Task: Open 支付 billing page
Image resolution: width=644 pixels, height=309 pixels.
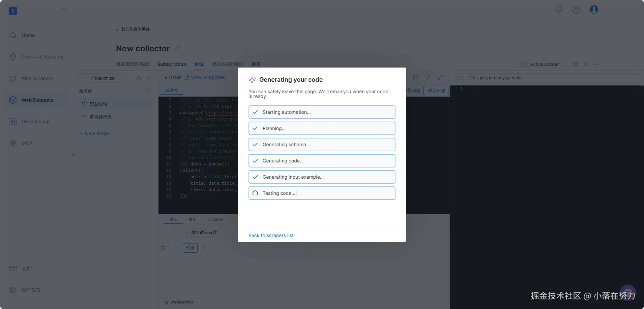Action: point(26,268)
